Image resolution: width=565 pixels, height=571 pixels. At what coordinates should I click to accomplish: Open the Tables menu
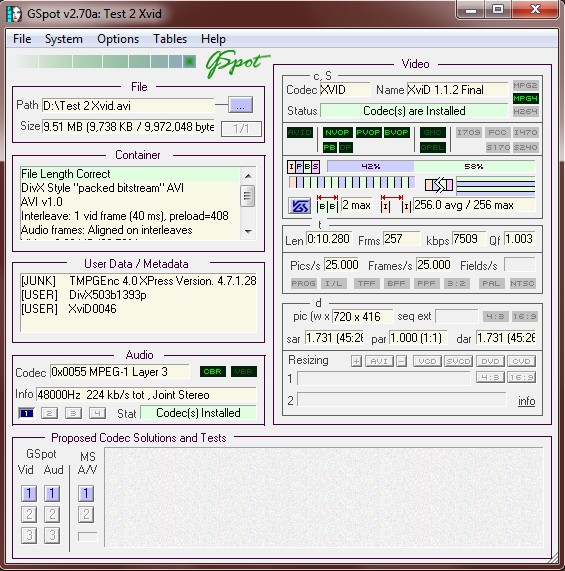(170, 39)
